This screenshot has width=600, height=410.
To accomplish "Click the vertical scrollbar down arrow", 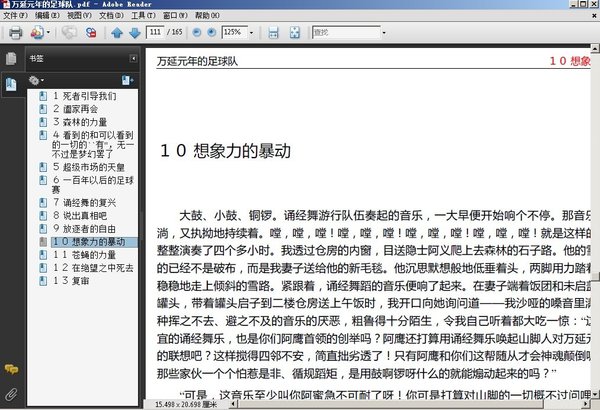I will (595, 394).
